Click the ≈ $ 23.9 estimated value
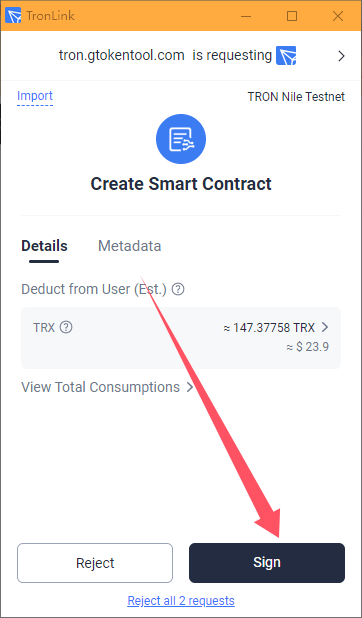The height and width of the screenshot is (618, 362). tap(308, 347)
